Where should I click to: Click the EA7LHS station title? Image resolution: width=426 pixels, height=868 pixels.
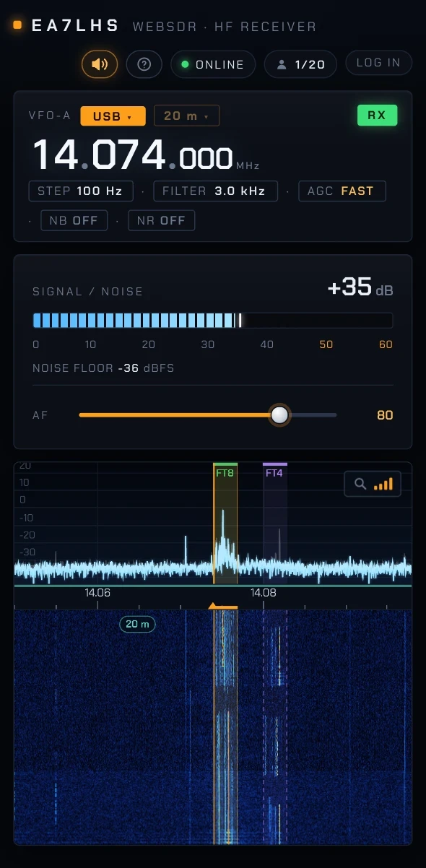pyautogui.click(x=76, y=26)
